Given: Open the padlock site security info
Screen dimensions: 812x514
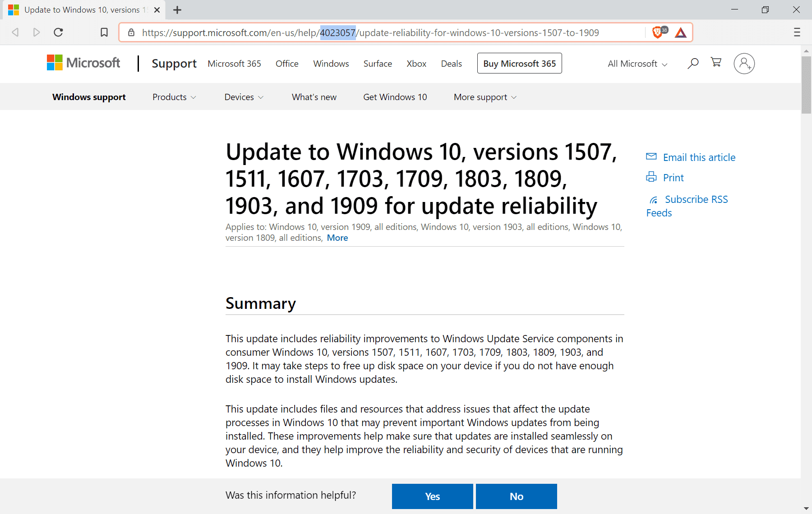Looking at the screenshot, I should pos(131,32).
